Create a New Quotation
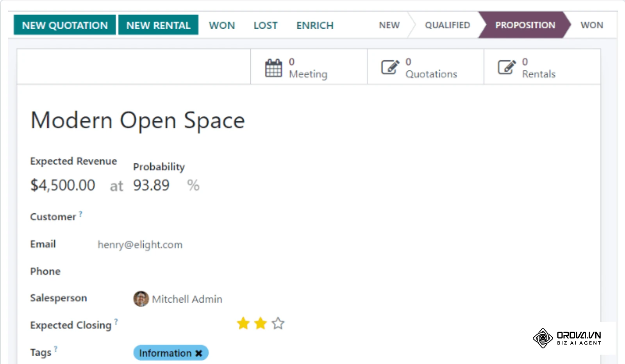The width and height of the screenshot is (625, 364). point(65,25)
